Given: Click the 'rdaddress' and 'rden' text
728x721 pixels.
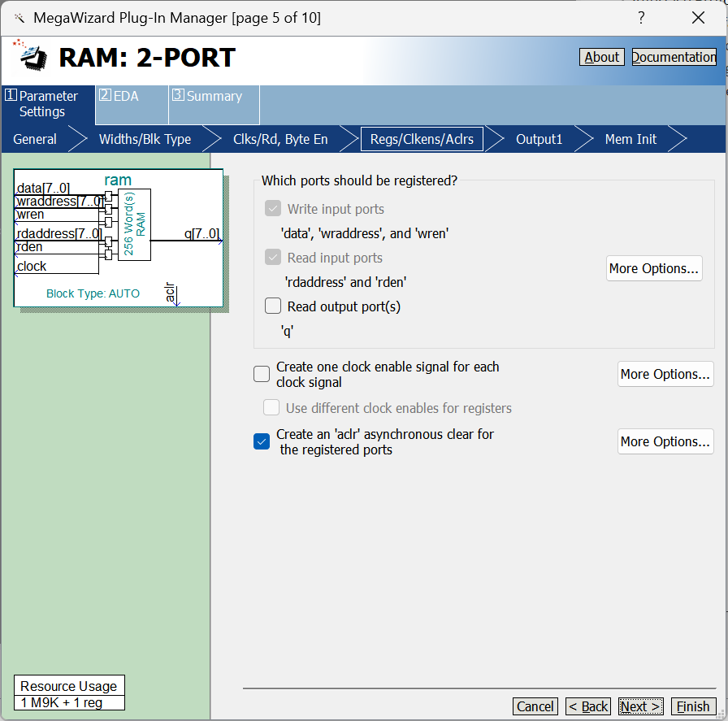Looking at the screenshot, I should pos(345,282).
